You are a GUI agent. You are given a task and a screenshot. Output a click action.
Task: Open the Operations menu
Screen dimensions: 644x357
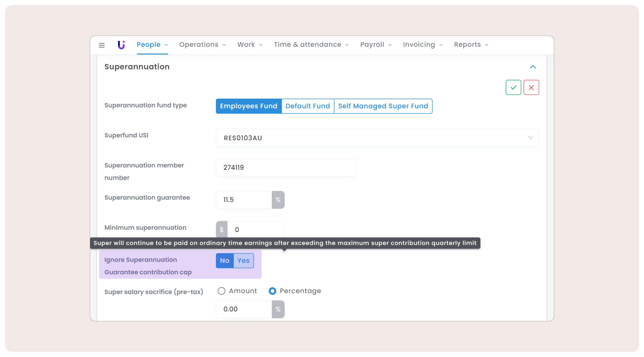(x=202, y=45)
